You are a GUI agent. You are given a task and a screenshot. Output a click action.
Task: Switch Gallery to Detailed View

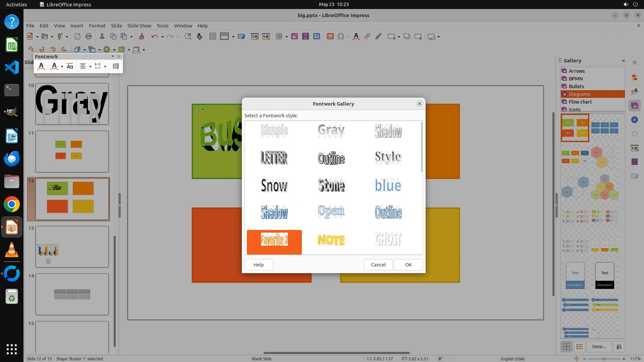pos(579,347)
